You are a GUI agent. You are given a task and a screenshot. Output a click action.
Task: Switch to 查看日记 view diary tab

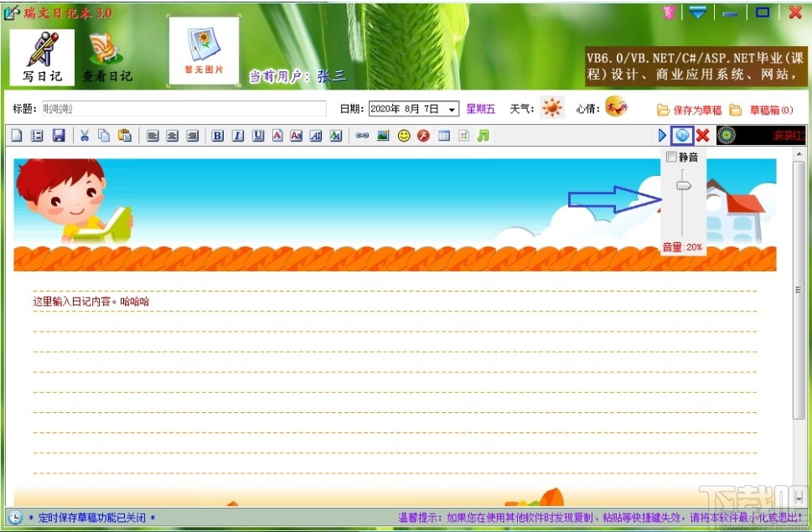(107, 58)
